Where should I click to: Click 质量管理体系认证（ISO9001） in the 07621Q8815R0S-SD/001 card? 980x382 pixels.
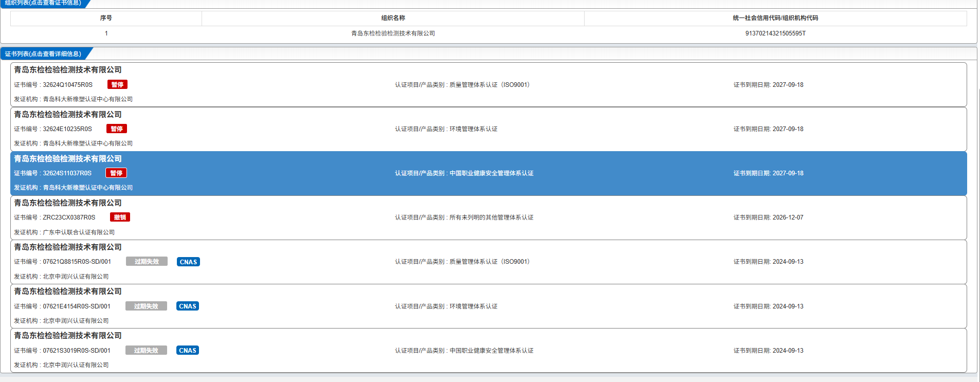pyautogui.click(x=489, y=262)
